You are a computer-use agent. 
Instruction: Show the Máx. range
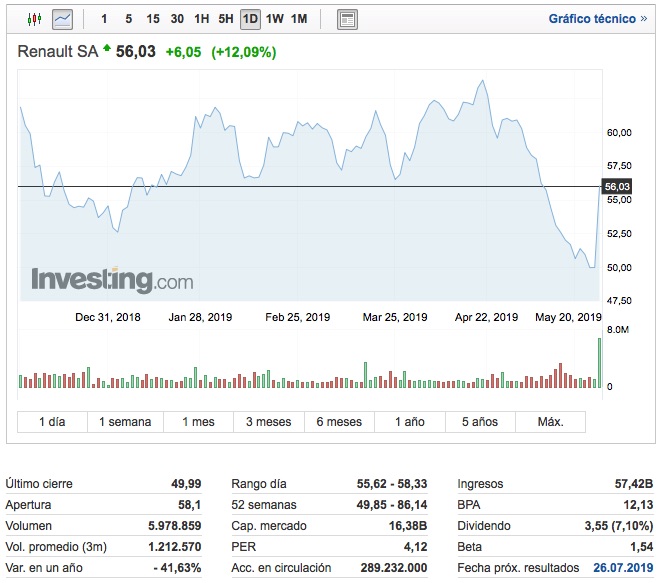point(551,422)
